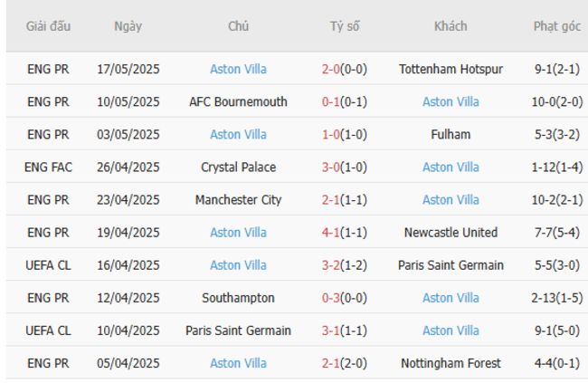Select the "Phạt góc" column header

click(556, 26)
